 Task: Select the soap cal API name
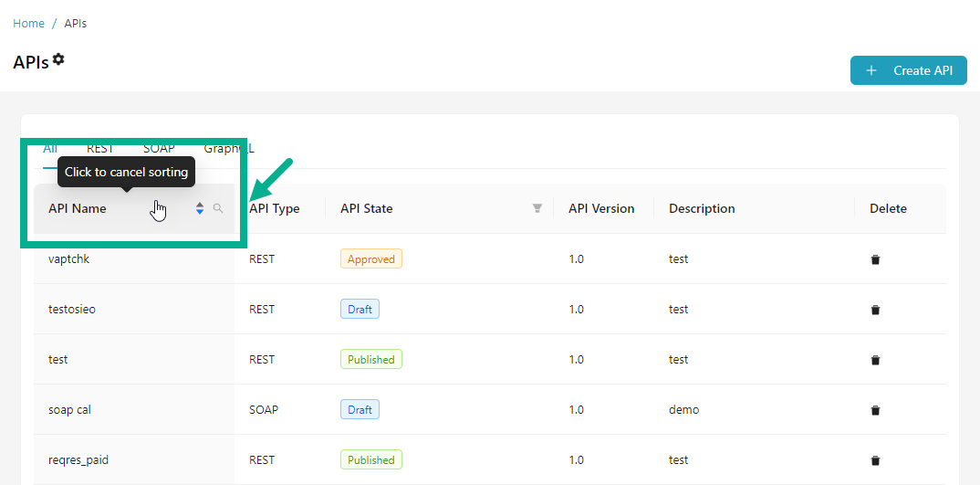click(x=69, y=410)
